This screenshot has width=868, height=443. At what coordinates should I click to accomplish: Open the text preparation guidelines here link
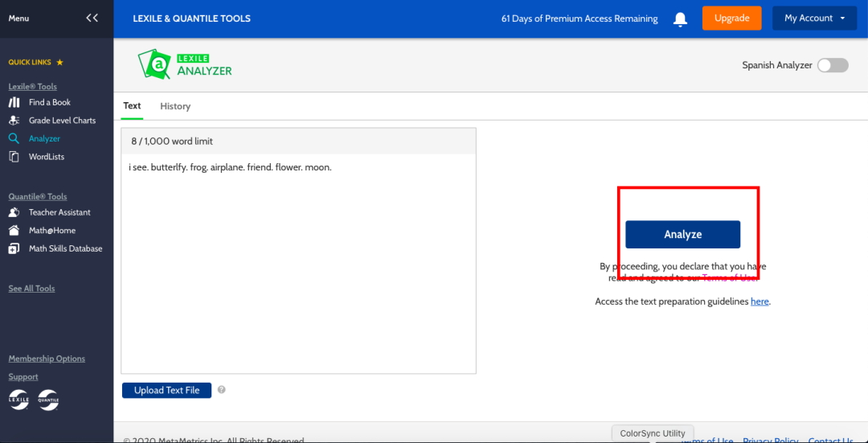point(759,301)
